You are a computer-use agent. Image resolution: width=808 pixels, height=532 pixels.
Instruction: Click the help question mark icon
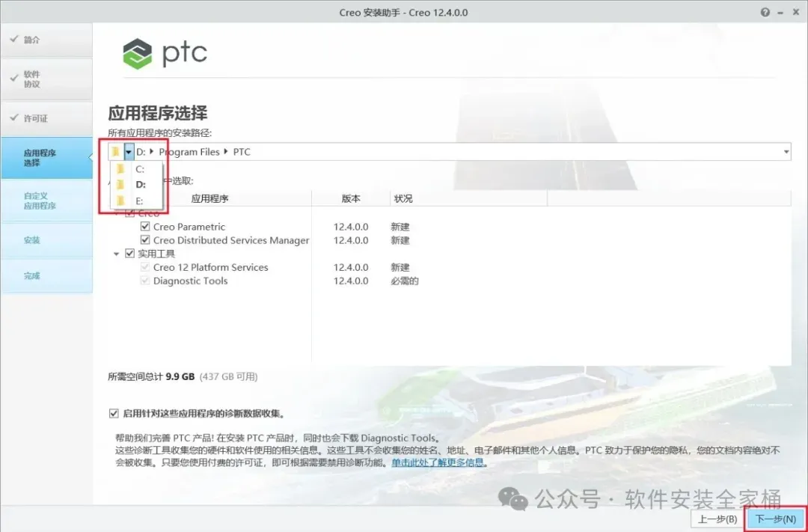(765, 13)
